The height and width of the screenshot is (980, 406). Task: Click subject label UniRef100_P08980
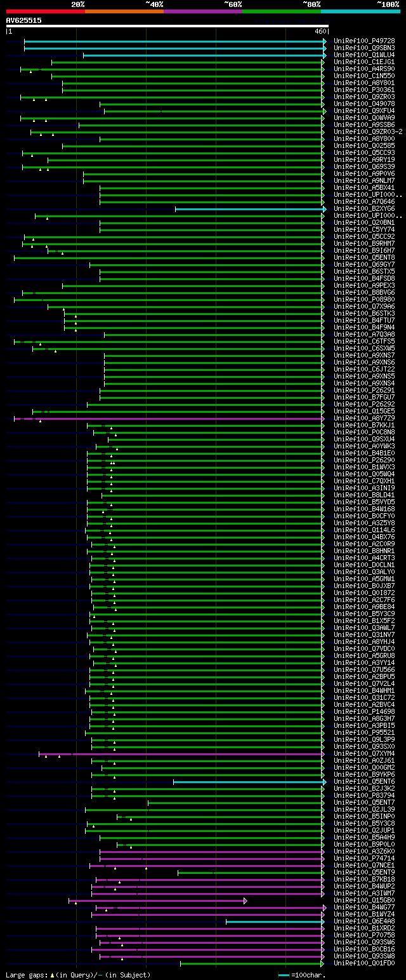coord(364,299)
